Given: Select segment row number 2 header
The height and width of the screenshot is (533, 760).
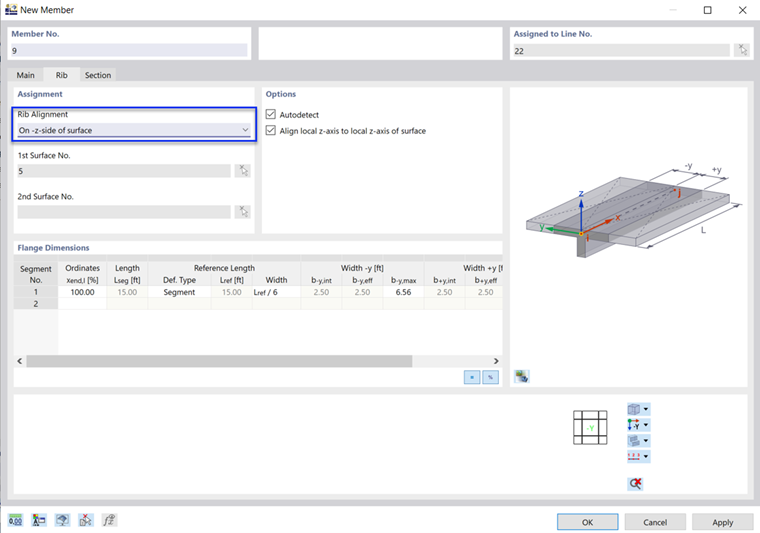Looking at the screenshot, I should click(36, 304).
